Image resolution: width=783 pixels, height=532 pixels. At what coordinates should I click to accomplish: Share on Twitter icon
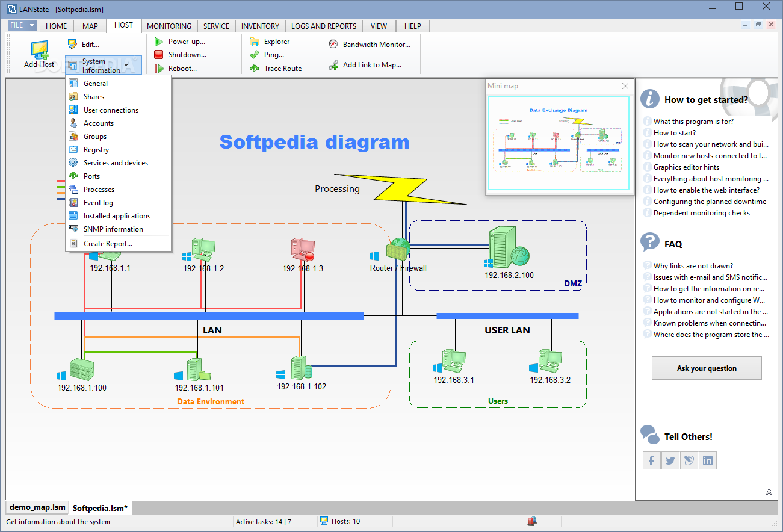pyautogui.click(x=670, y=460)
